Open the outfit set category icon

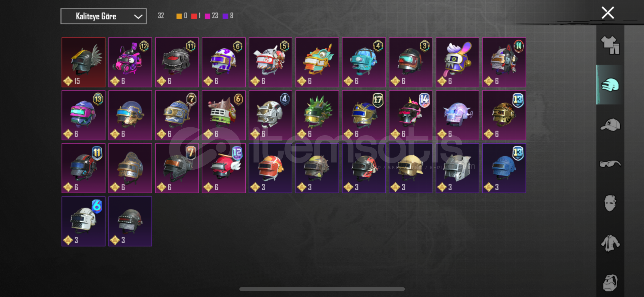610,45
